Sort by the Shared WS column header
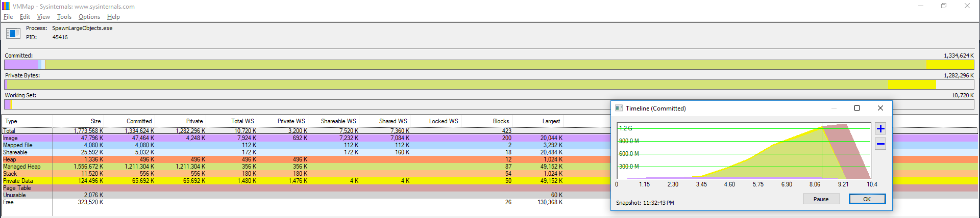The height and width of the screenshot is (218, 980). [384, 121]
